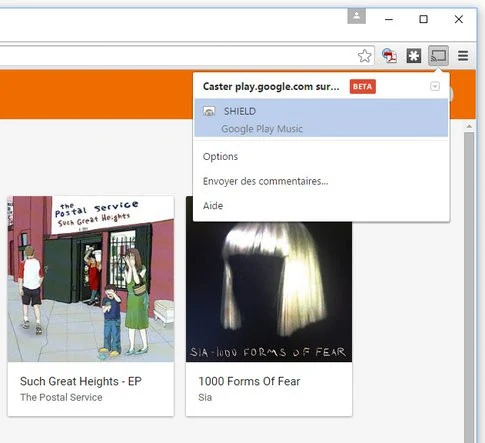
Task: Select the SHIELD cast device
Action: (321, 118)
